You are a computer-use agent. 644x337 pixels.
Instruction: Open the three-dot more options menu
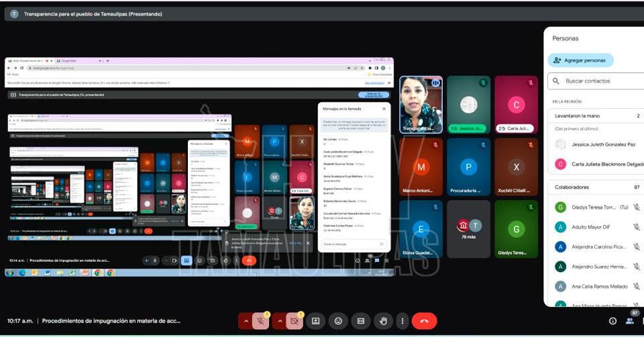coord(402,321)
